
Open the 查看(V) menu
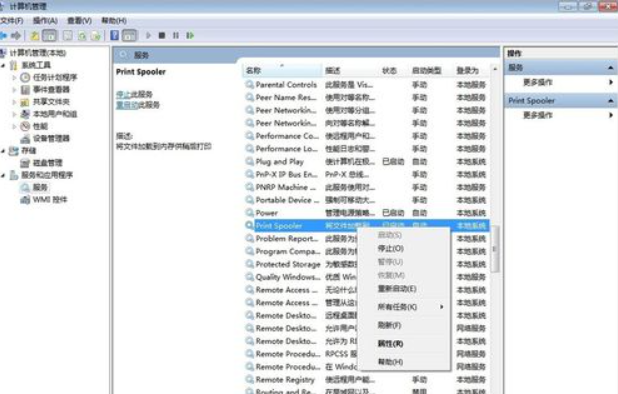80,20
